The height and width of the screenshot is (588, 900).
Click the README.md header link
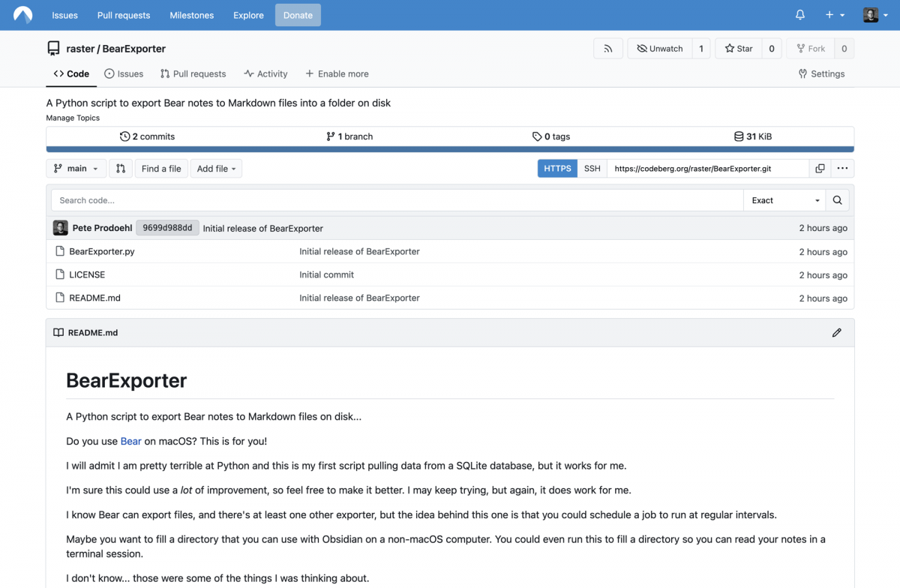[x=93, y=333]
